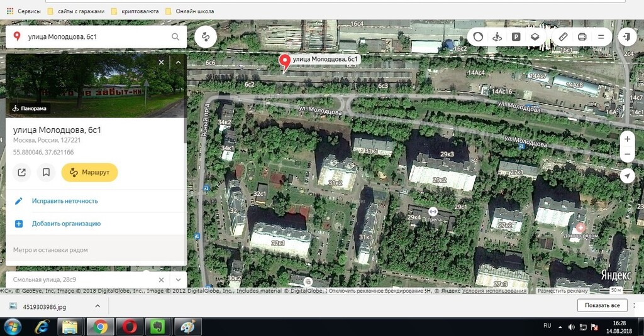Open the map layers selector
Screen dimensions: 644x336
pyautogui.click(x=535, y=37)
